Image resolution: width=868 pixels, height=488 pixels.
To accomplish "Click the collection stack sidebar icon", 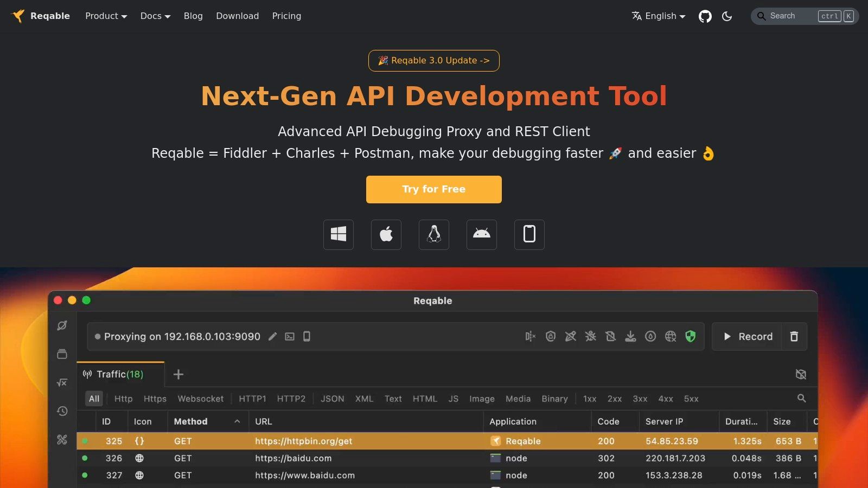I will tap(62, 354).
